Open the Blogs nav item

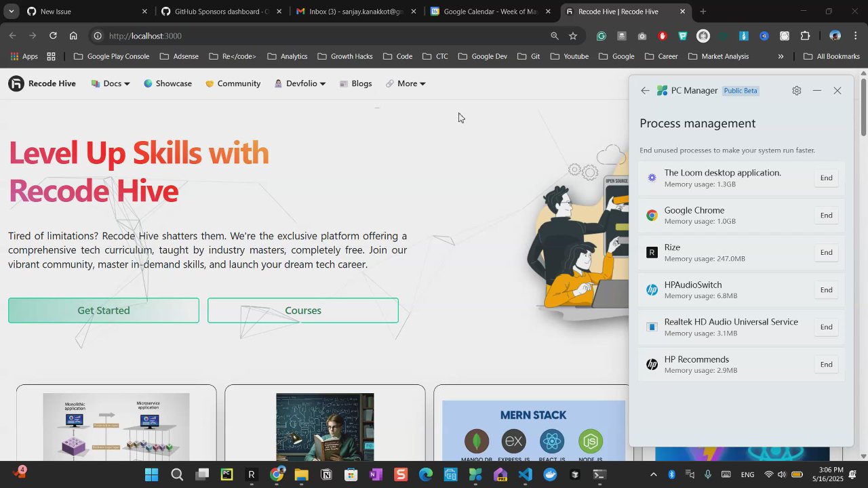[x=355, y=83]
